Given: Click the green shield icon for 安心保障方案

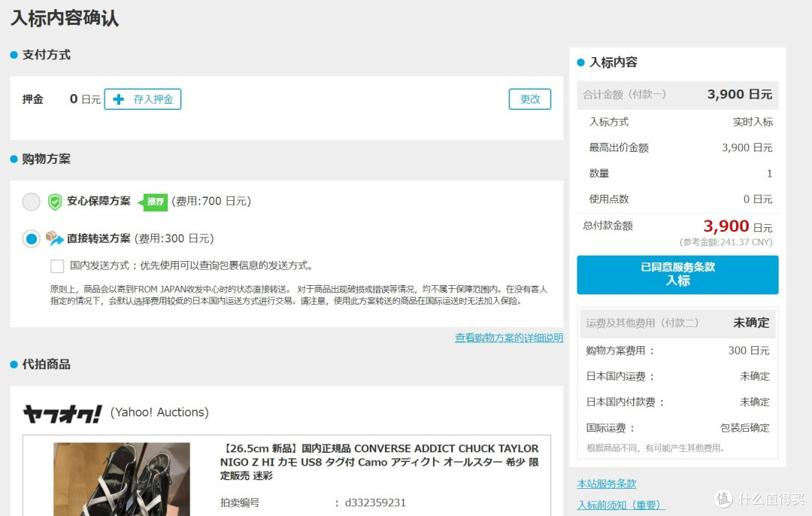Looking at the screenshot, I should click(55, 202).
